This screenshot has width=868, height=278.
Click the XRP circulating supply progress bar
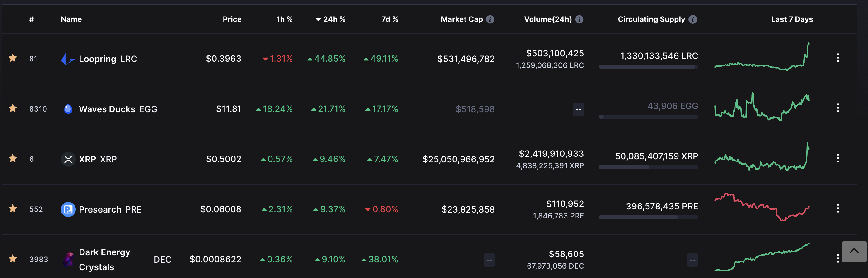pyautogui.click(x=648, y=167)
